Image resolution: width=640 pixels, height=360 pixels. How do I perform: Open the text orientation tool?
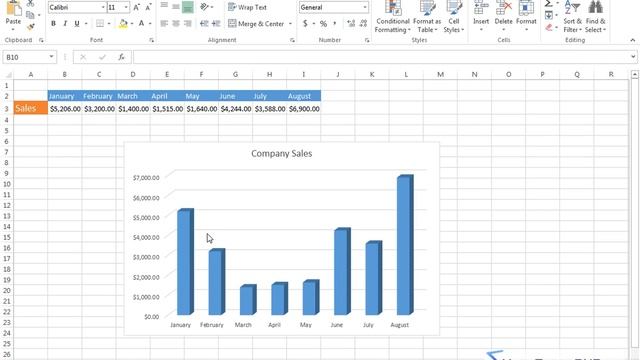(x=204, y=7)
